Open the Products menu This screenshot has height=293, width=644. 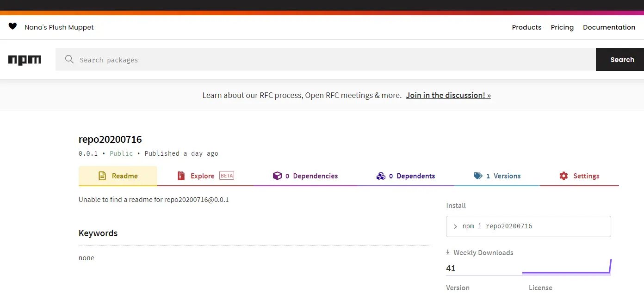tap(526, 27)
